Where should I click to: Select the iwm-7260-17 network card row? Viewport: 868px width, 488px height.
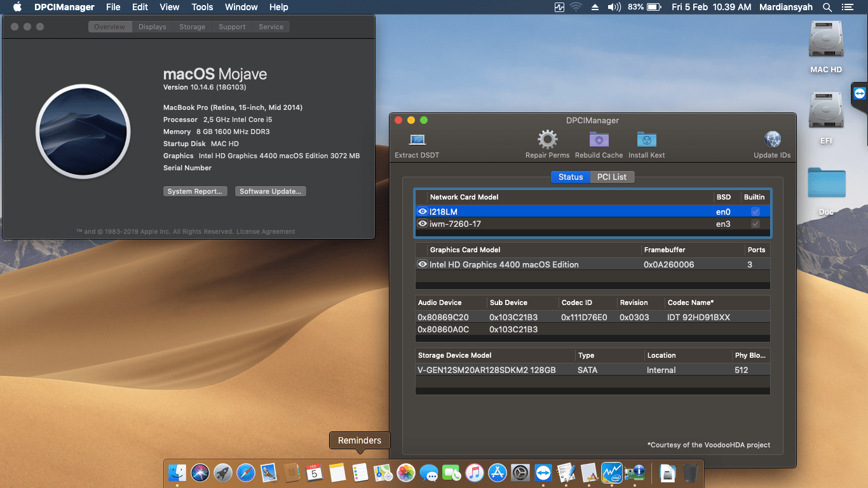(x=592, y=224)
